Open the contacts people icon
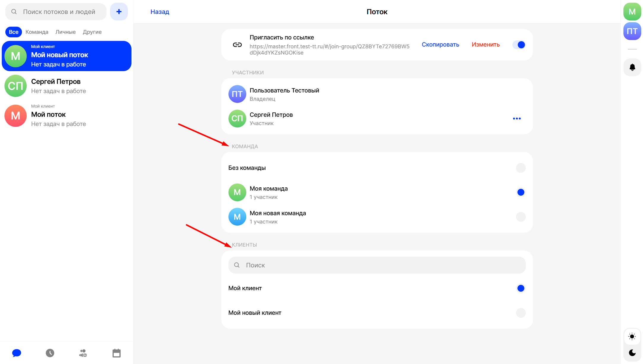Viewport: 643px width, 364px height. pyautogui.click(x=83, y=353)
